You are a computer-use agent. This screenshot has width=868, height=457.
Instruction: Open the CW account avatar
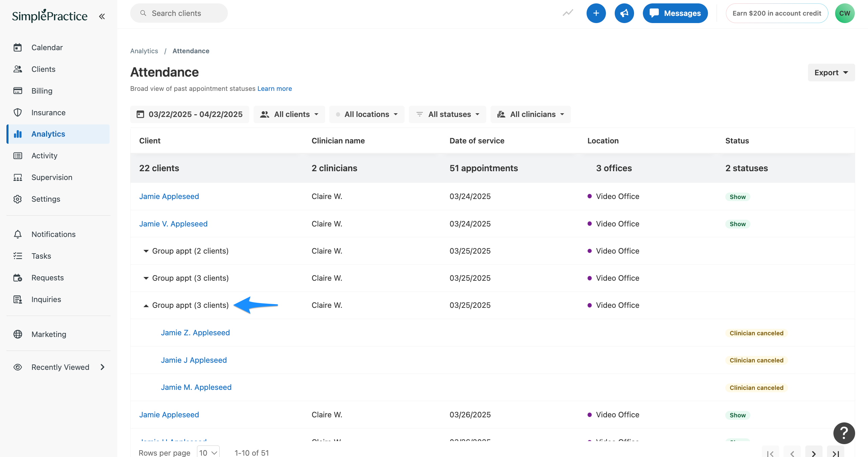845,13
